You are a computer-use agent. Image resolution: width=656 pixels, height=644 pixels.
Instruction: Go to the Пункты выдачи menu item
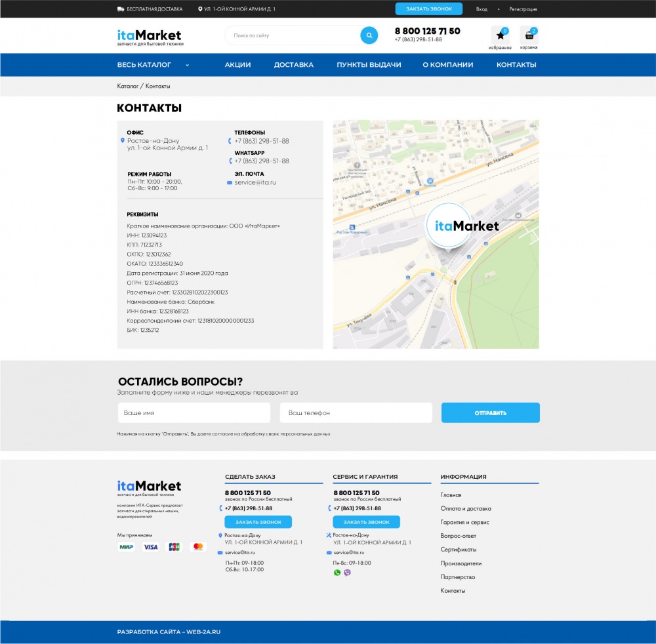[369, 65]
